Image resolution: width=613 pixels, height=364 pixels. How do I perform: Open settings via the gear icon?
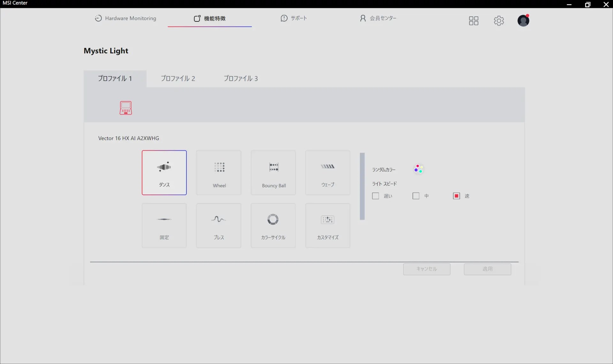(x=499, y=21)
